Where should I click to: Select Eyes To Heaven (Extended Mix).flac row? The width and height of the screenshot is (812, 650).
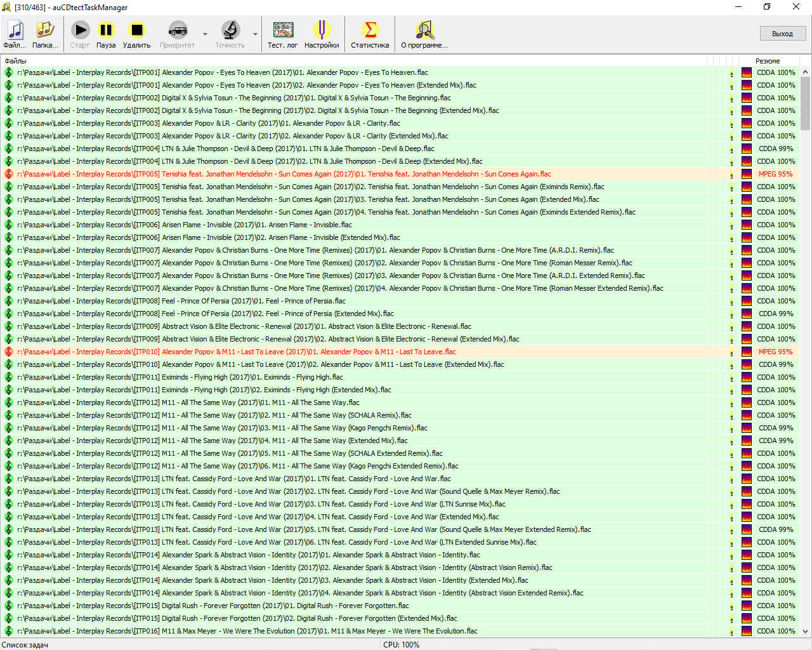(401, 85)
